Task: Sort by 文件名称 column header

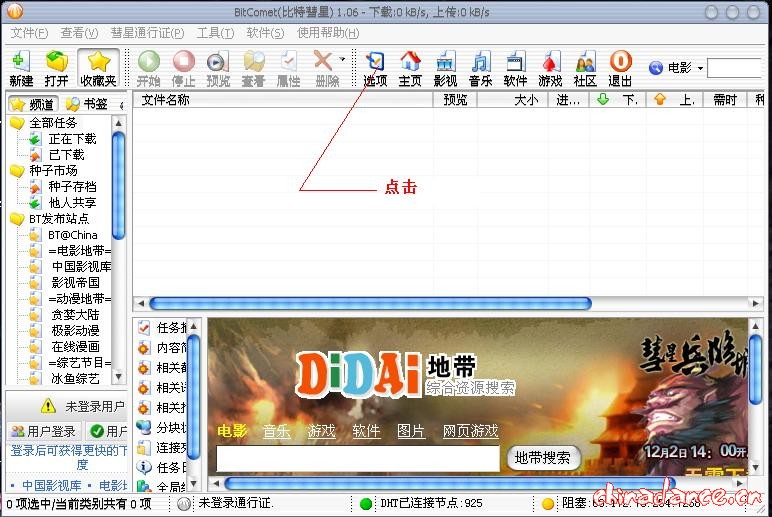Action: click(x=283, y=99)
